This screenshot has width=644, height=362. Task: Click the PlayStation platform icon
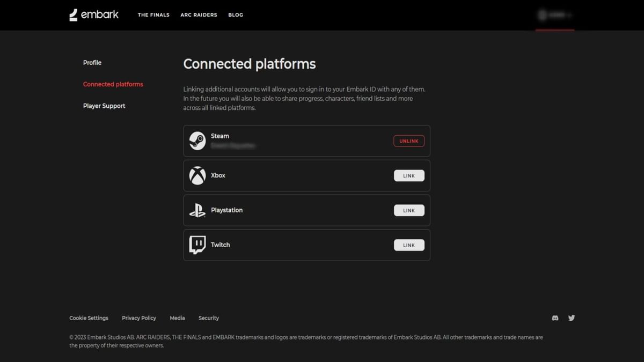click(x=197, y=210)
